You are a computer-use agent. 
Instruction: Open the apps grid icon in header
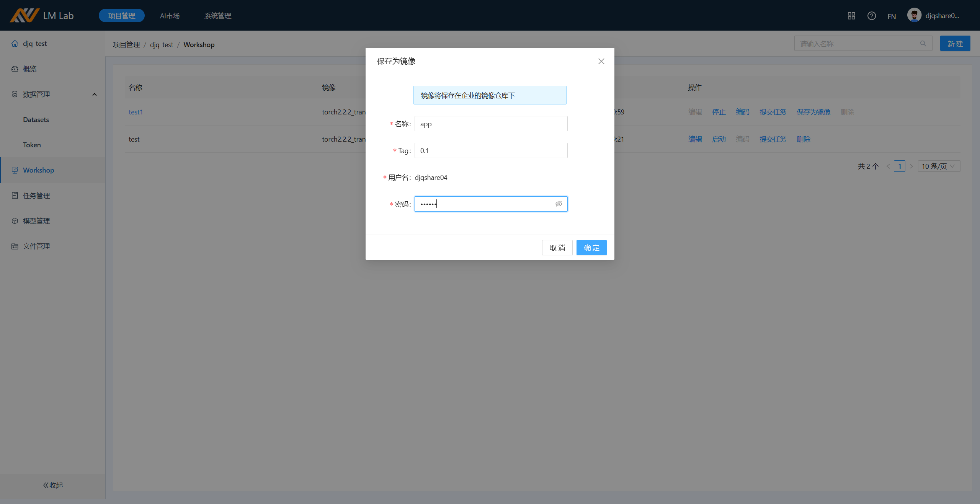coord(851,16)
